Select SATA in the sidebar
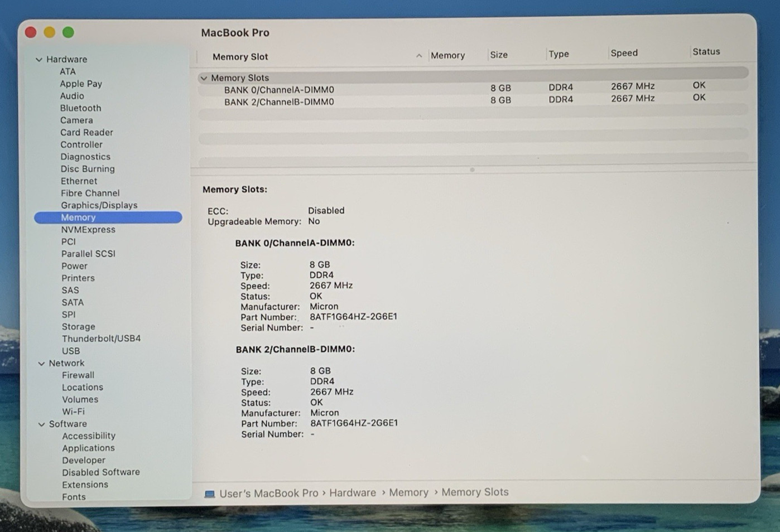The image size is (780, 532). point(73,302)
